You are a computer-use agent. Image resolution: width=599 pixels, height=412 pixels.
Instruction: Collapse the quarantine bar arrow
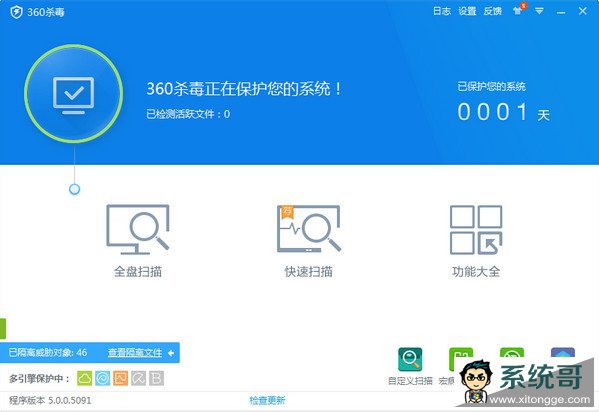point(171,353)
